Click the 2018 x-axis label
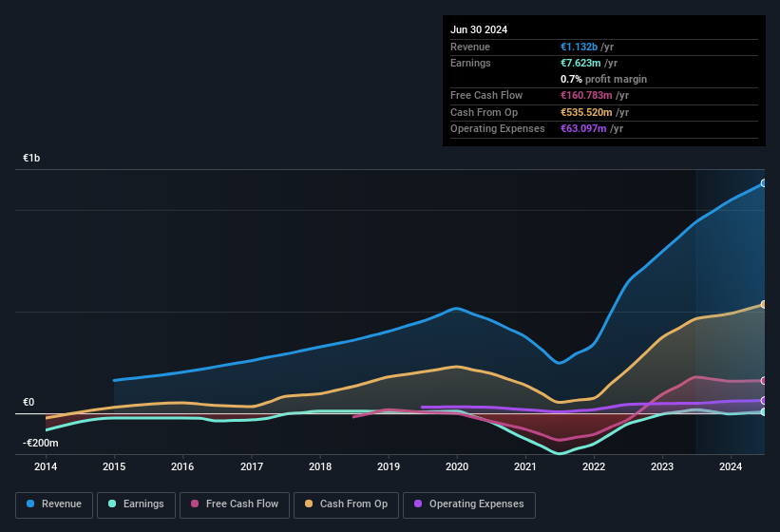 tap(320, 466)
